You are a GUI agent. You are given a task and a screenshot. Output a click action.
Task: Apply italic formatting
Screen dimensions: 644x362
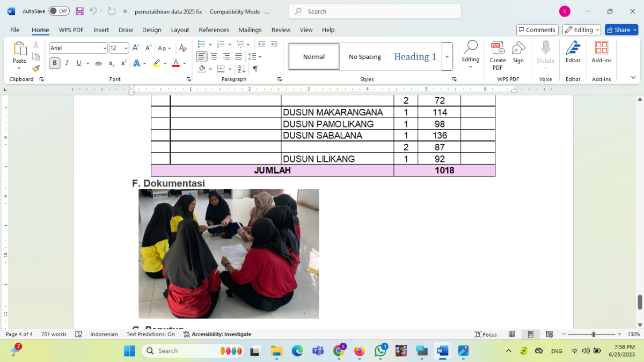[67, 63]
